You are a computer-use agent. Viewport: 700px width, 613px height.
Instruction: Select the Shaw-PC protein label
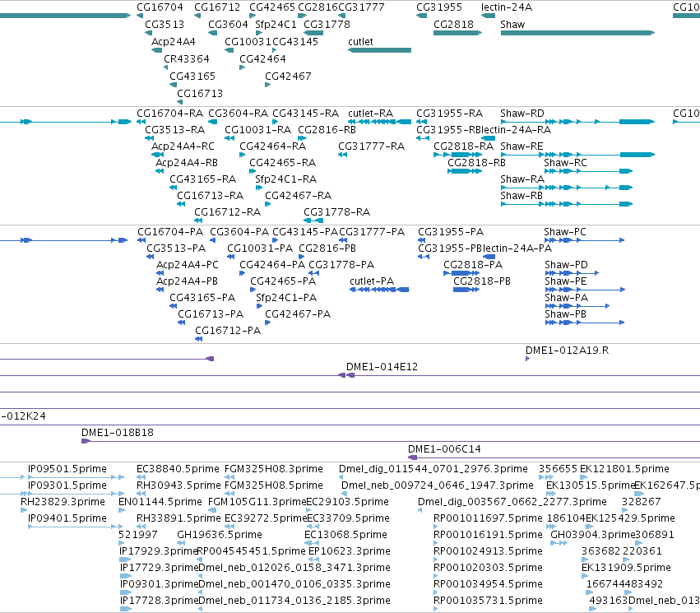click(x=565, y=232)
